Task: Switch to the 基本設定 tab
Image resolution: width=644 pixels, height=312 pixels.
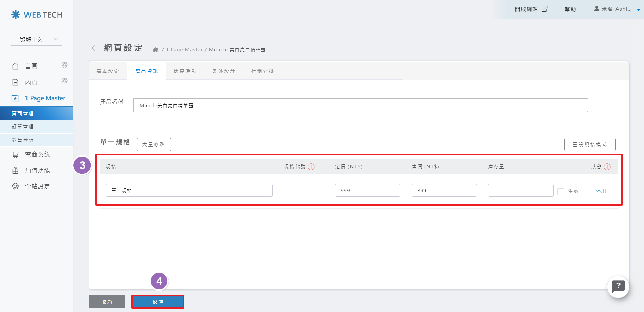Action: [108, 71]
